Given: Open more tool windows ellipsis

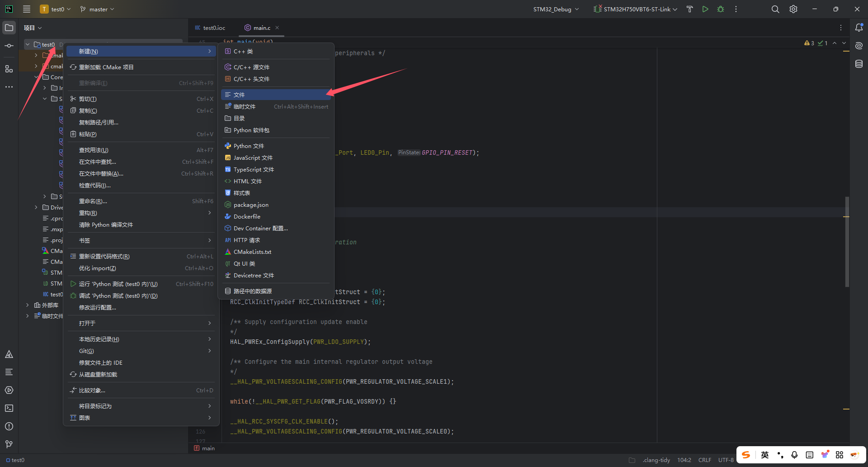Looking at the screenshot, I should tap(9, 87).
